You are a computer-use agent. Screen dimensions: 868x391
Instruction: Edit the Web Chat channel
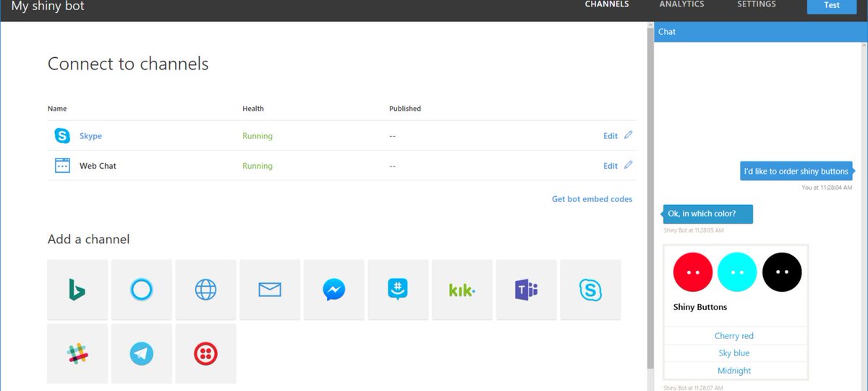pos(610,166)
